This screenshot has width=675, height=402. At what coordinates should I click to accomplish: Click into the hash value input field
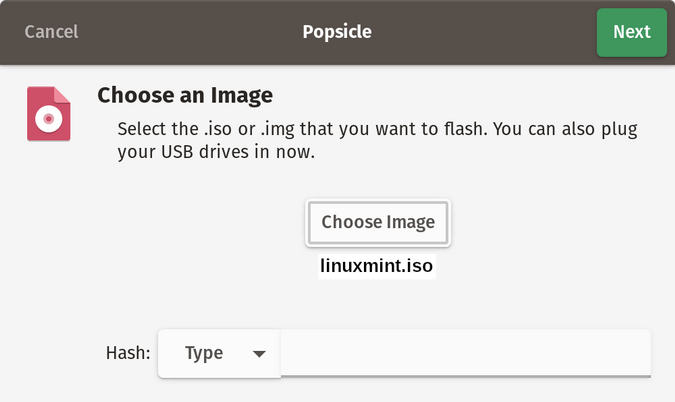click(465, 353)
